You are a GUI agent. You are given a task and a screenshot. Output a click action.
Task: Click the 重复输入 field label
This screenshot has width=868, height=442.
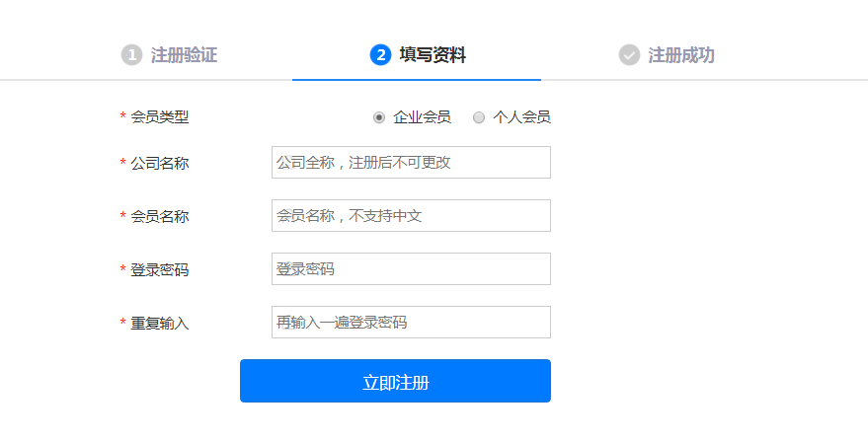(159, 324)
